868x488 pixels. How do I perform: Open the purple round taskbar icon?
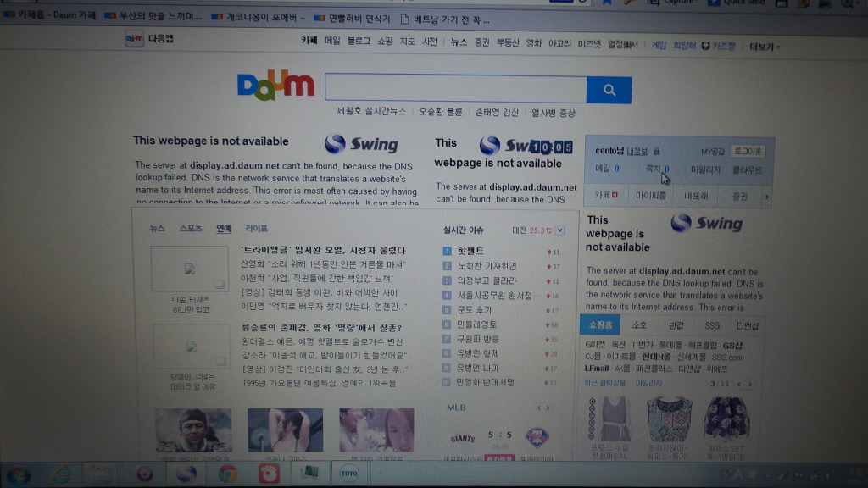[145, 474]
